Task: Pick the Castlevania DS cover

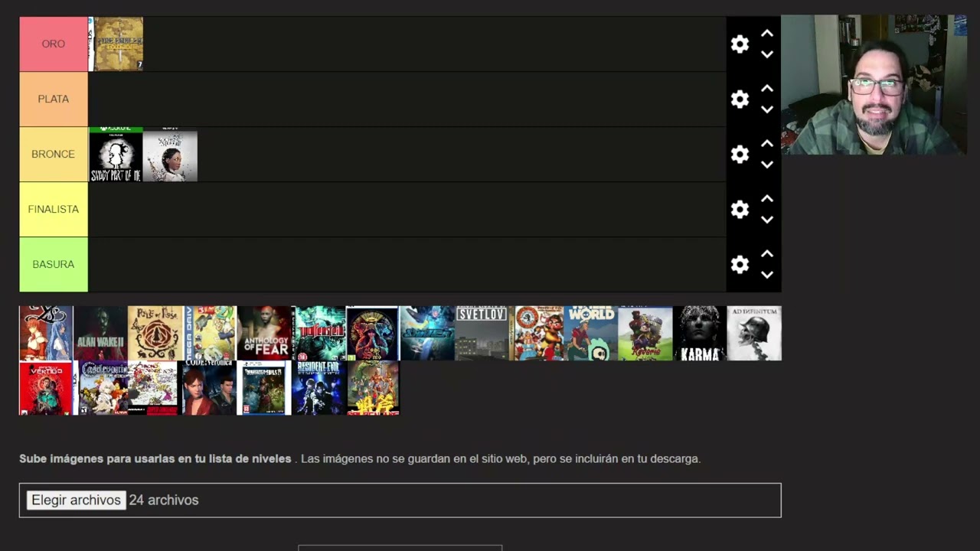Action: click(x=100, y=388)
